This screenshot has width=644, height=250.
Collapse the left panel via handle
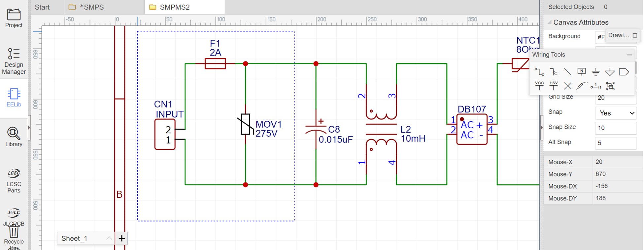[29, 128]
